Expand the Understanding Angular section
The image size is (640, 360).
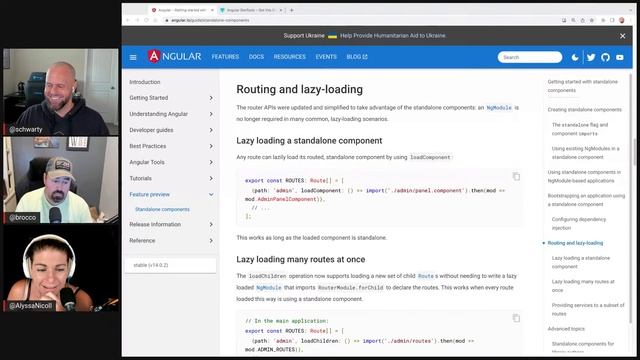tap(171, 114)
